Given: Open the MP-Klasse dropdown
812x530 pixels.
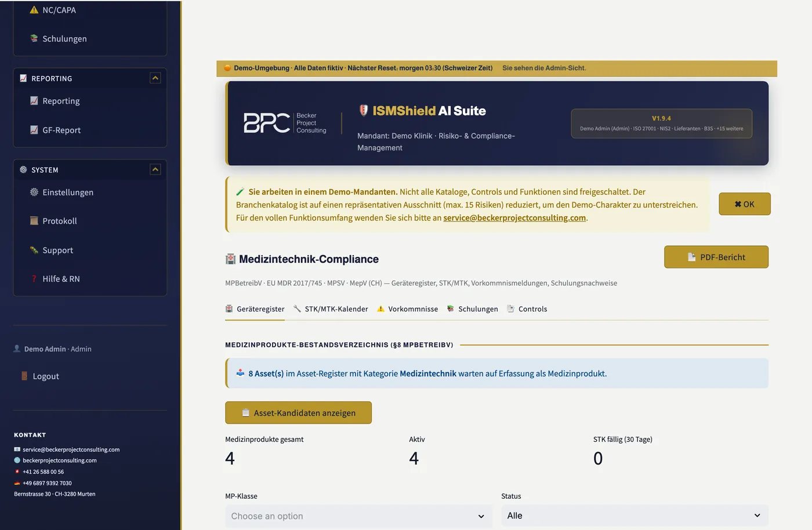Looking at the screenshot, I should tap(358, 516).
